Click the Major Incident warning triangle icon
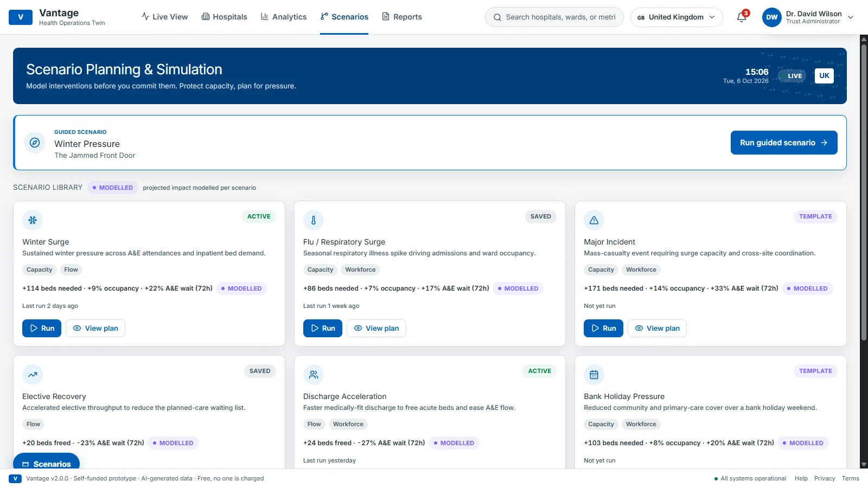868x488 pixels. tap(594, 220)
